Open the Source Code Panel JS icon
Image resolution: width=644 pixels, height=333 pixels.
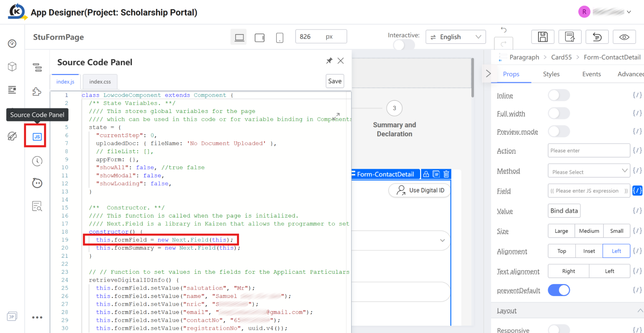click(x=37, y=137)
